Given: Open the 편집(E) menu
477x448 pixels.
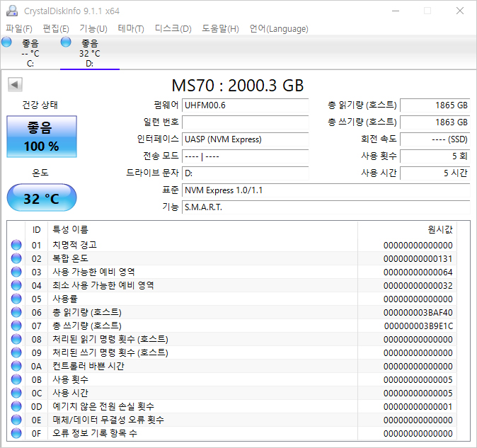Looking at the screenshot, I should point(56,28).
